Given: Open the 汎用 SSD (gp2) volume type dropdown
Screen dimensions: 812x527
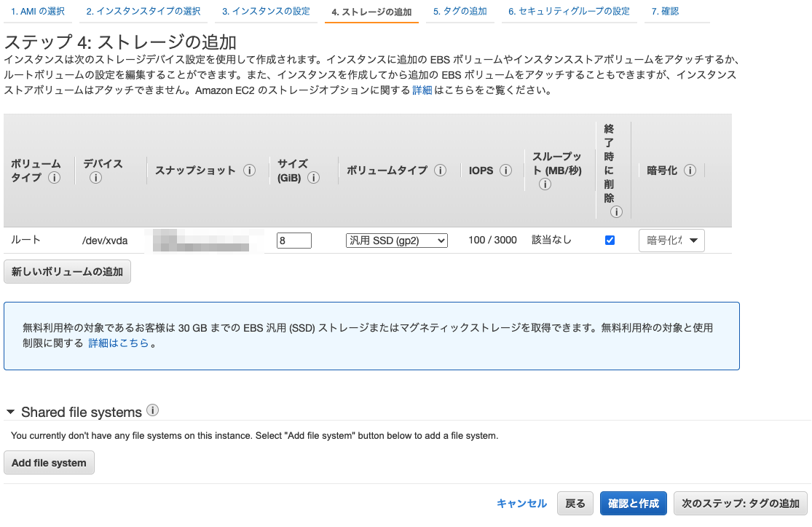Looking at the screenshot, I should [396, 240].
